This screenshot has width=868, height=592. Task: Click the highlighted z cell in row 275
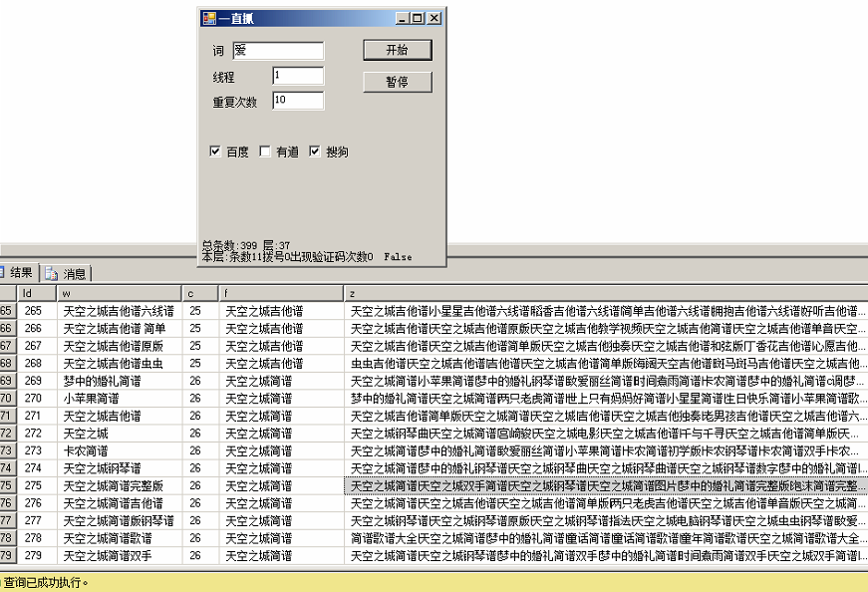tap(606, 485)
